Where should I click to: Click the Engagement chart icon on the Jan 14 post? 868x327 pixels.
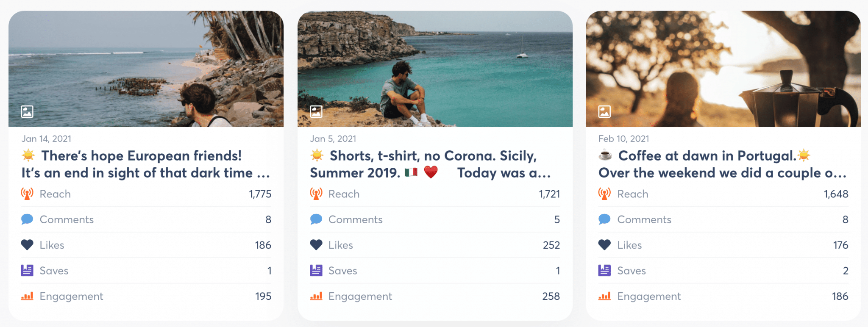27,296
